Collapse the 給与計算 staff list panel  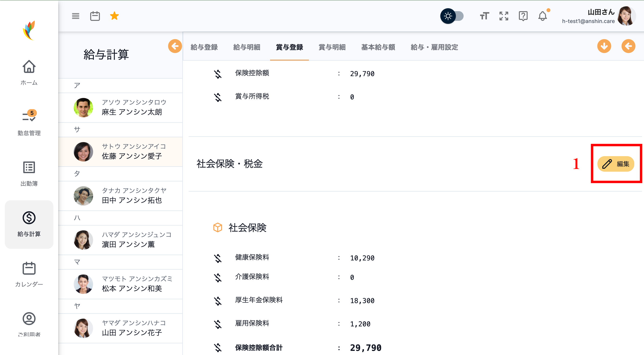tap(175, 46)
